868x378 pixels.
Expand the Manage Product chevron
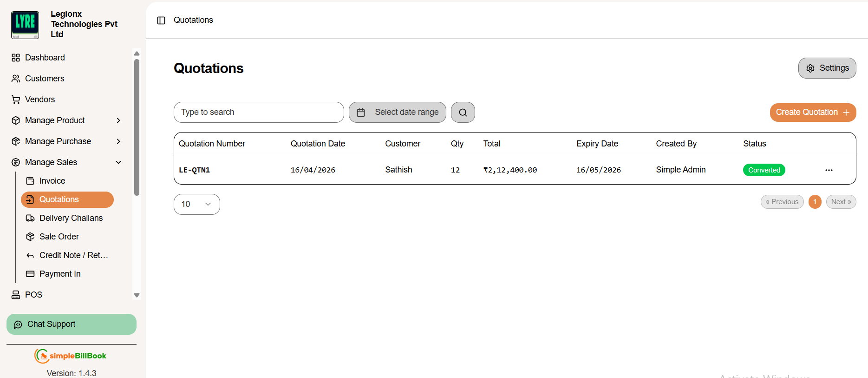(118, 120)
